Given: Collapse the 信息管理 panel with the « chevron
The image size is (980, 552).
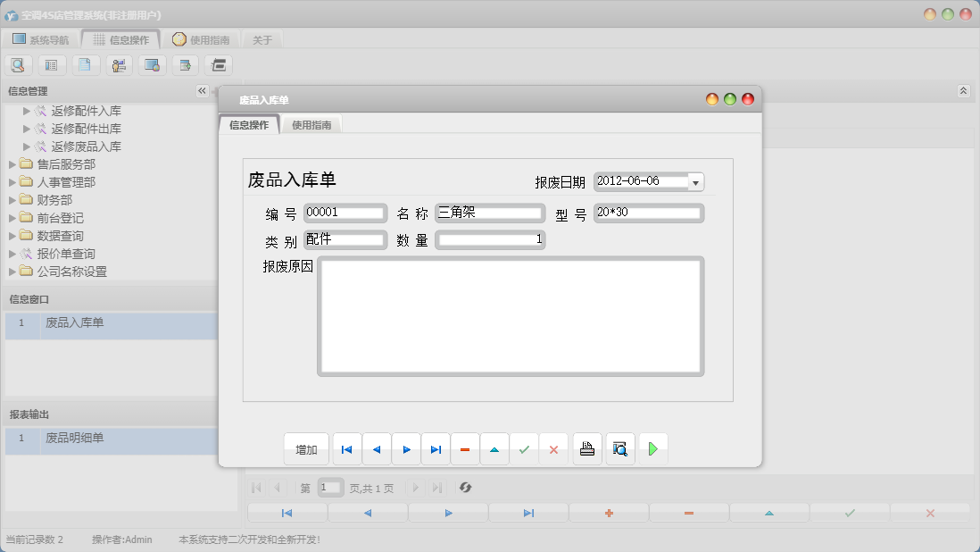Looking at the screenshot, I should pyautogui.click(x=201, y=90).
